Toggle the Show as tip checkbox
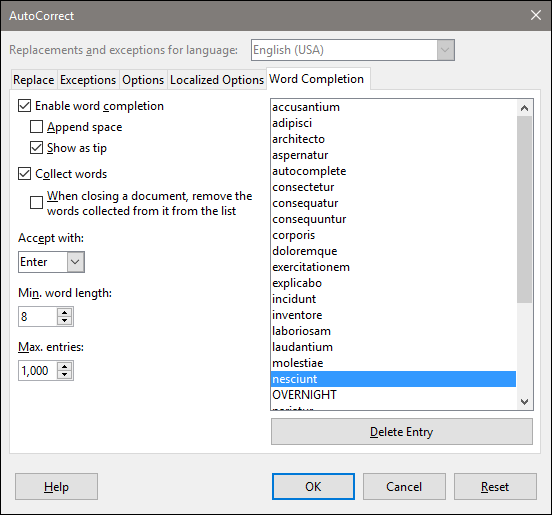The width and height of the screenshot is (552, 515). click(36, 148)
